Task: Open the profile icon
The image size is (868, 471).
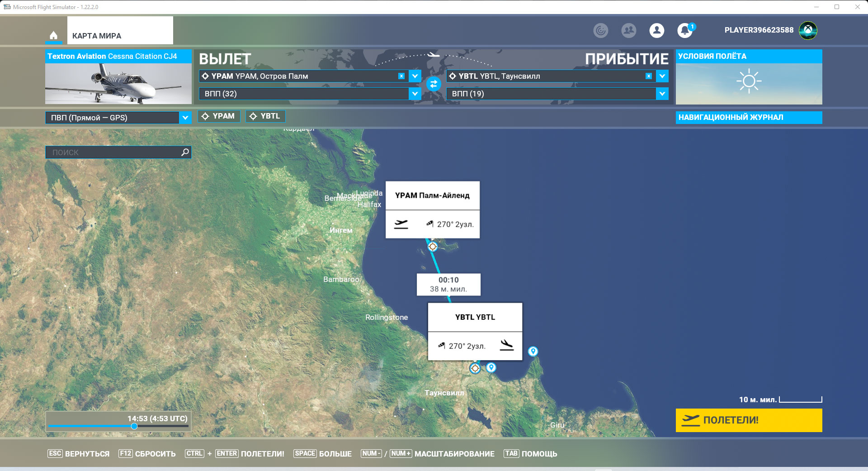Action: (656, 30)
